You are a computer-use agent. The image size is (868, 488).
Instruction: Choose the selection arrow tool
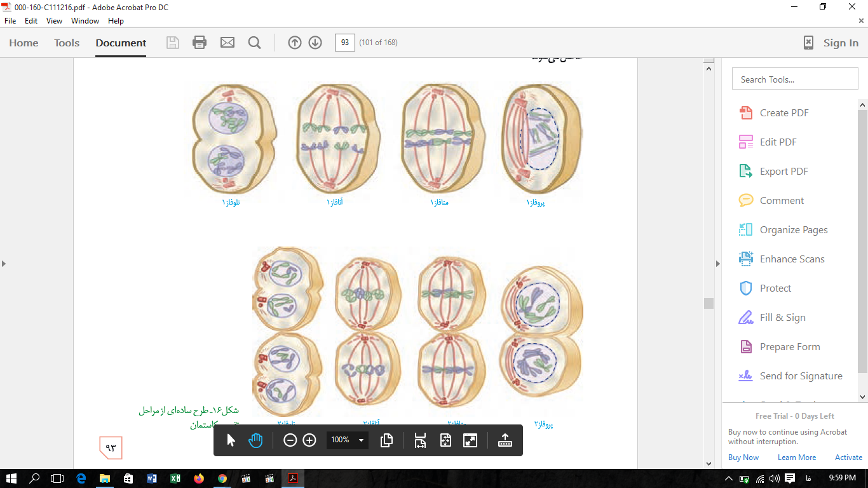point(231,440)
